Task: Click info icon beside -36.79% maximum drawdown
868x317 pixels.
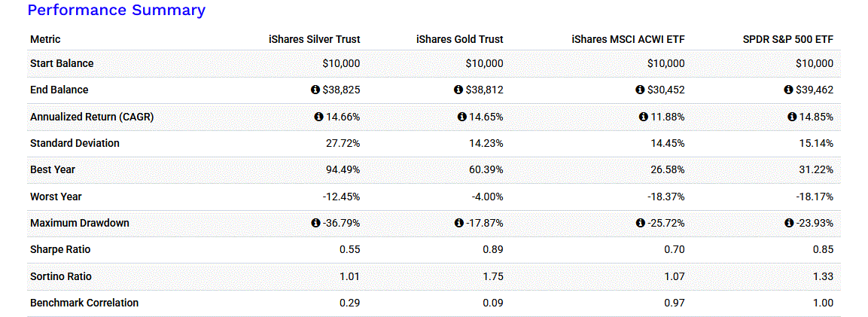Action: (315, 223)
